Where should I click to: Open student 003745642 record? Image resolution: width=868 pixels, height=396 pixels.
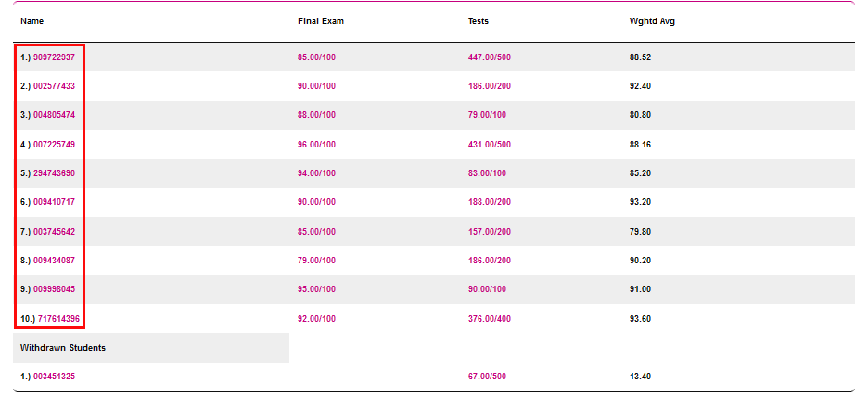(x=54, y=232)
